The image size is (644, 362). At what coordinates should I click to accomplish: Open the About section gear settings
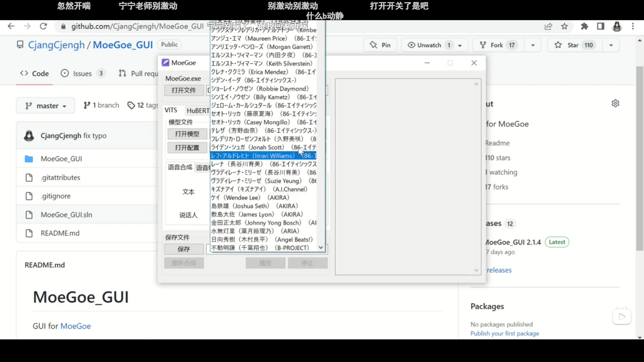pyautogui.click(x=615, y=103)
